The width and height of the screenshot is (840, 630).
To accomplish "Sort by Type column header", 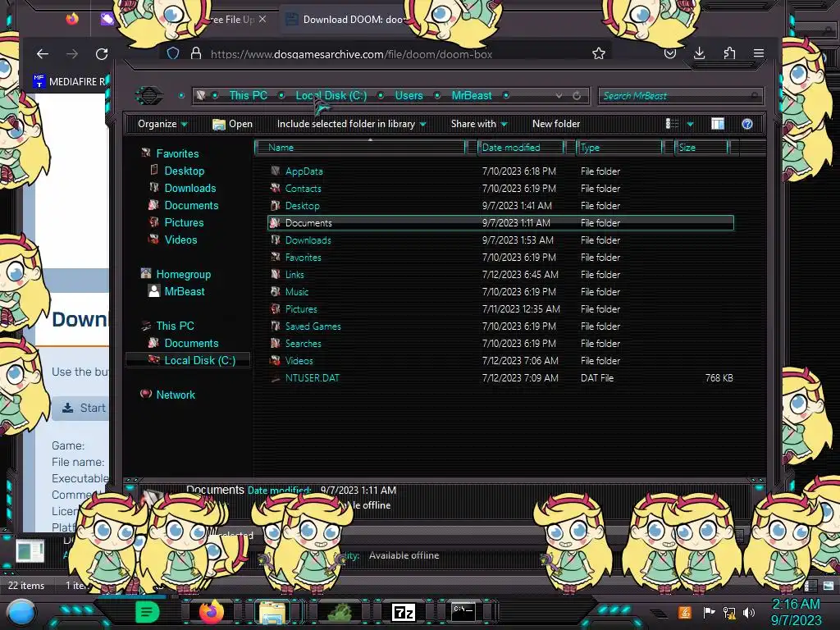I will [x=619, y=148].
